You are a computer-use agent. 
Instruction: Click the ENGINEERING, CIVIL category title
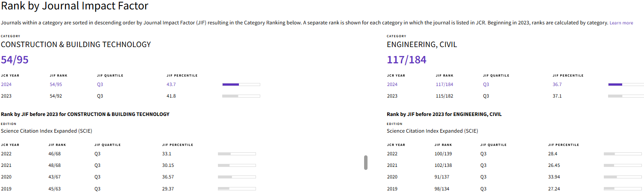(x=422, y=45)
